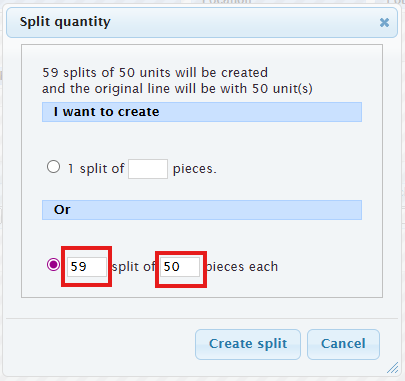Click the 'pieces.' label after empty field
The height and width of the screenshot is (381, 405).
[195, 169]
